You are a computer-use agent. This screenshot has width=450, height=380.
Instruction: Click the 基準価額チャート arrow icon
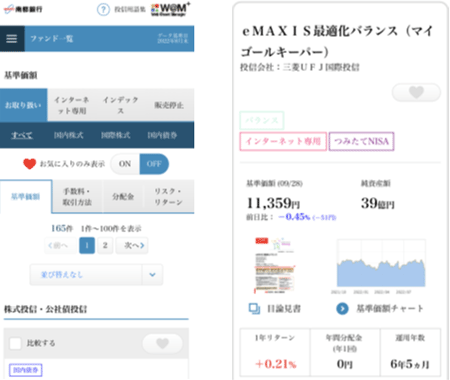tap(342, 309)
